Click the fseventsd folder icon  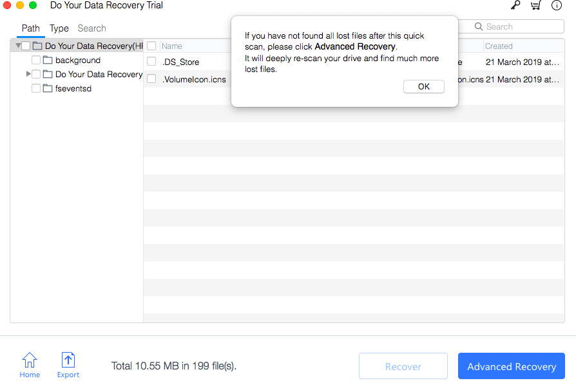(x=48, y=88)
